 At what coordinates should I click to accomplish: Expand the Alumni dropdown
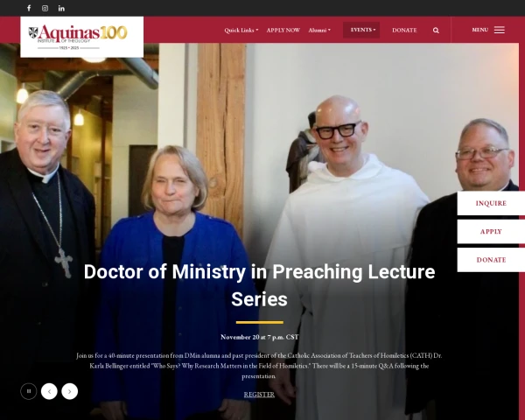point(319,30)
